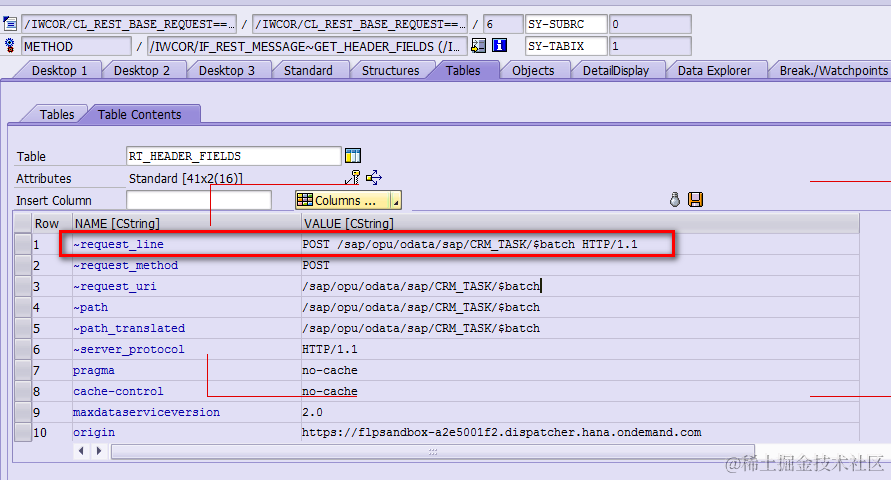The height and width of the screenshot is (480, 891).
Task: Open the Data Explorer tab
Action: [714, 70]
